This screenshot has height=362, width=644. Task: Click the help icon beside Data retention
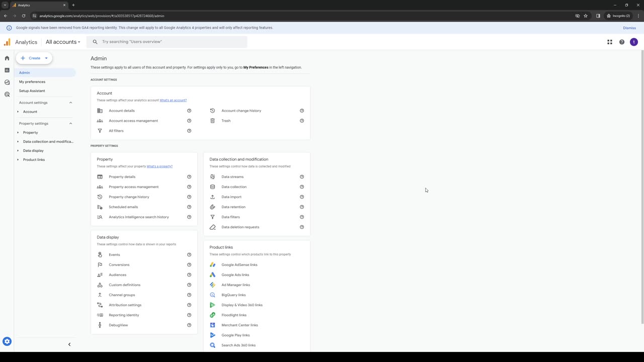tap(302, 207)
